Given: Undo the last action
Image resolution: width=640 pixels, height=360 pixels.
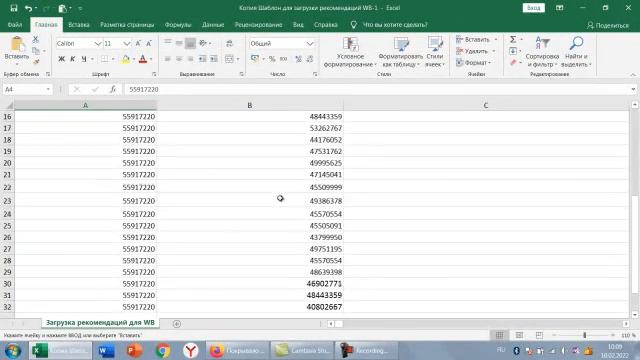Looking at the screenshot, I should point(28,8).
